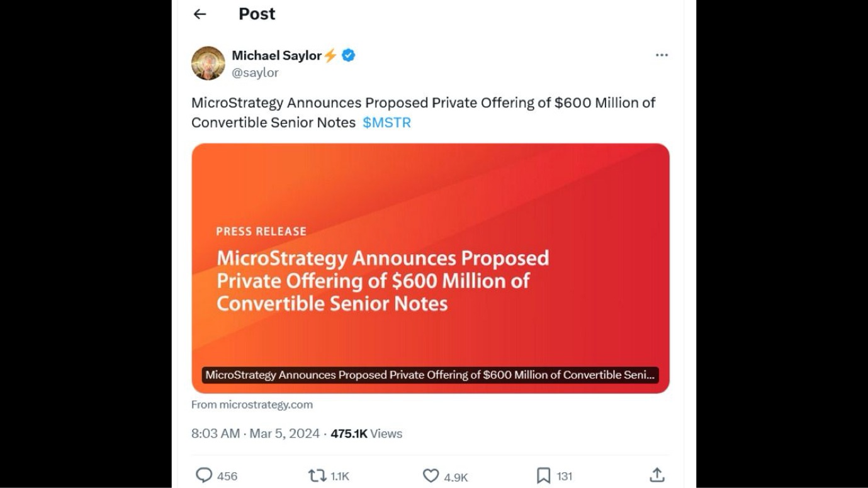
Task: Open the three-dot more options menu
Action: [x=662, y=55]
